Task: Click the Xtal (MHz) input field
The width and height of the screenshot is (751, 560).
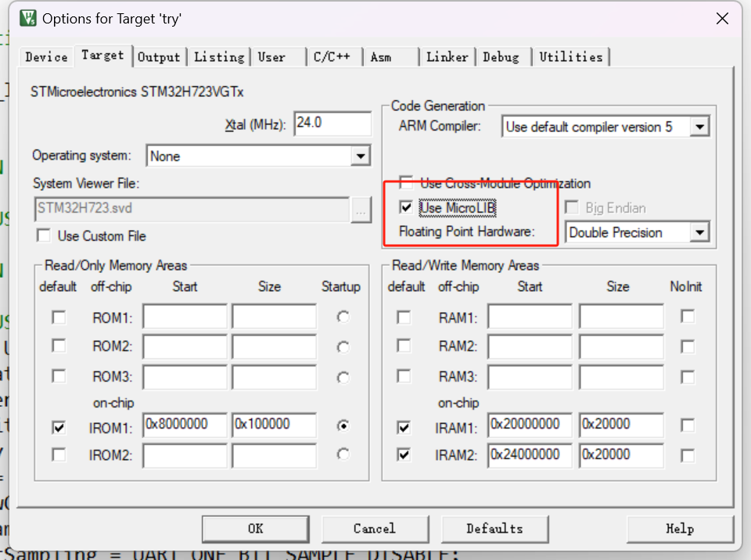Action: 332,124
